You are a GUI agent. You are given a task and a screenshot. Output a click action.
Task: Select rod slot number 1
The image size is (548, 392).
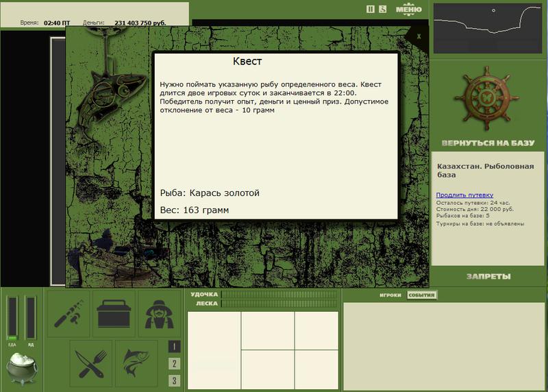(x=175, y=347)
